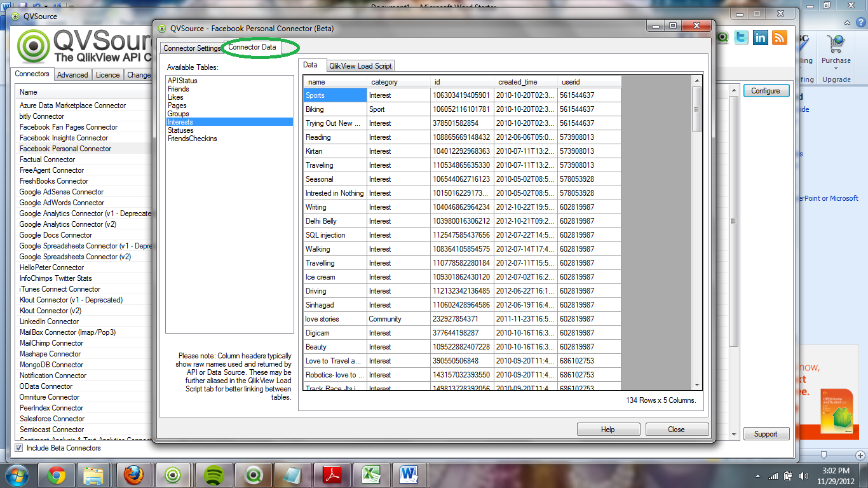Switch to Word from the taskbar

coord(410,475)
